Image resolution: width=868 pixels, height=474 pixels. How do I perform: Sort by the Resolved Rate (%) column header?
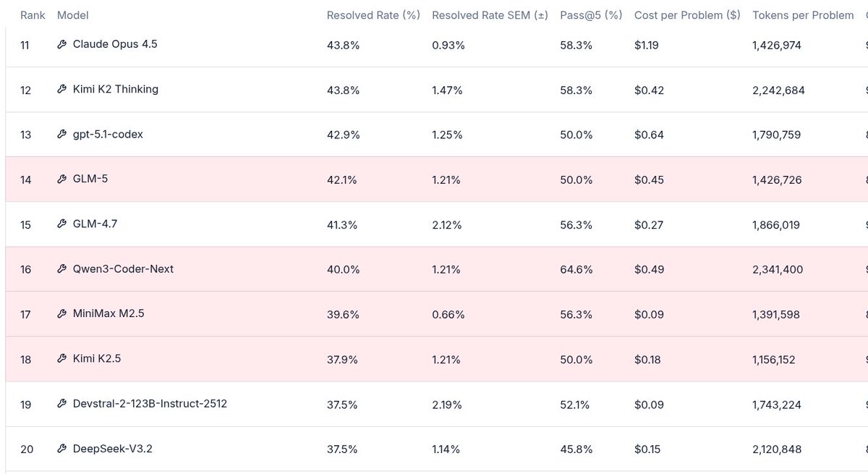point(373,15)
